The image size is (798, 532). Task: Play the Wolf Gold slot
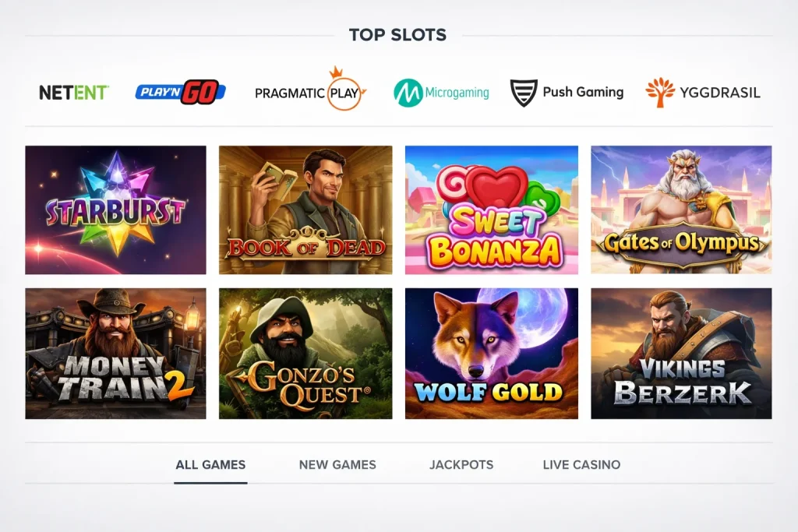click(x=491, y=354)
